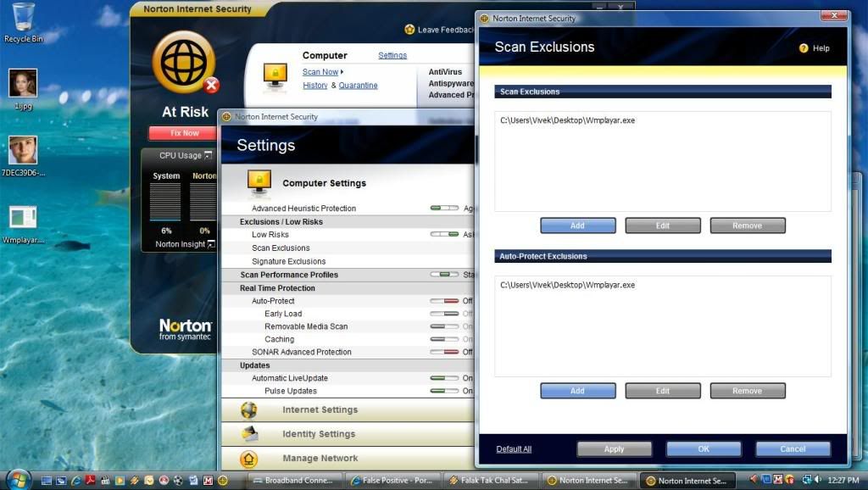Switch to the inactive Norton taskbar button
The height and width of the screenshot is (490, 868).
coord(588,481)
